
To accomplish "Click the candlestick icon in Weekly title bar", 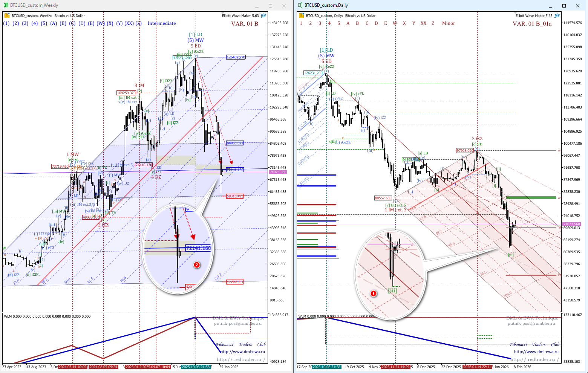I will tap(6, 5).
